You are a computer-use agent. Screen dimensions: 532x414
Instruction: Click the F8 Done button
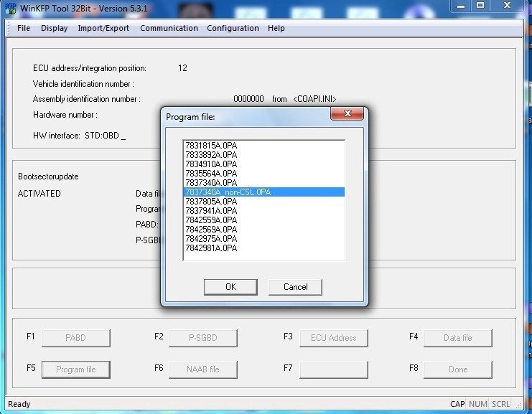(x=458, y=370)
